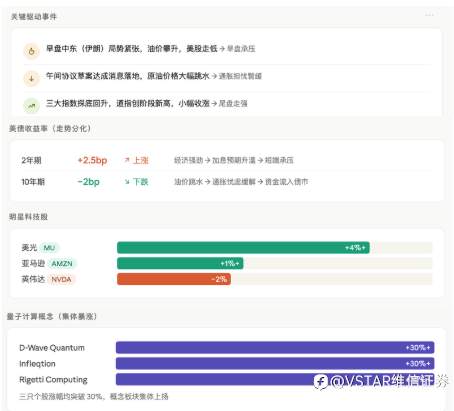Click the Infleqtion +30% purple bar
454x411 pixels.
click(x=275, y=363)
